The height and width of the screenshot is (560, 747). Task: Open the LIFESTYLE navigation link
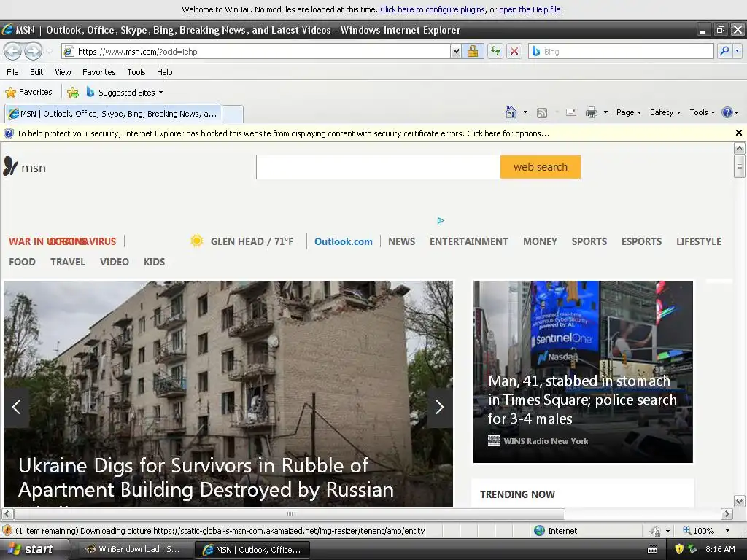pos(699,241)
